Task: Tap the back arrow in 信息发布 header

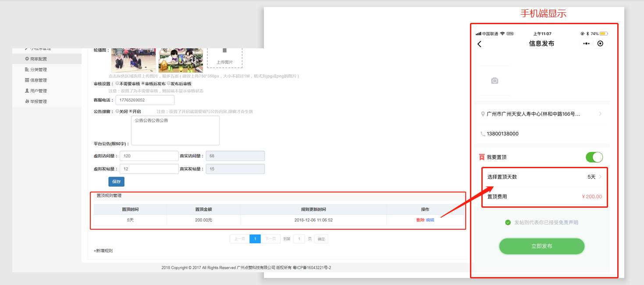Action: coord(480,44)
